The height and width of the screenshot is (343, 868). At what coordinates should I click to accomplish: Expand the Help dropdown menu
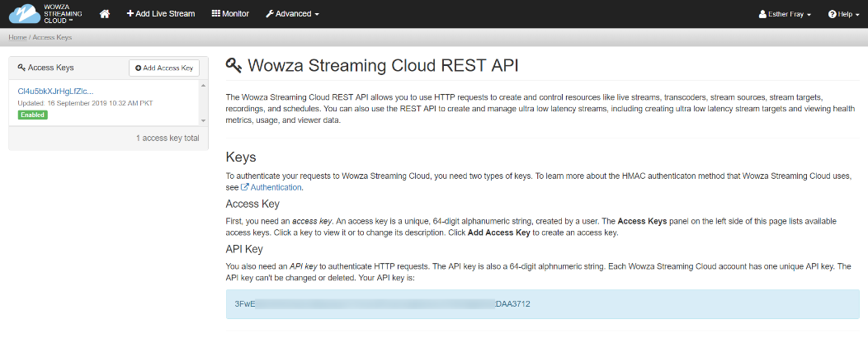[843, 14]
